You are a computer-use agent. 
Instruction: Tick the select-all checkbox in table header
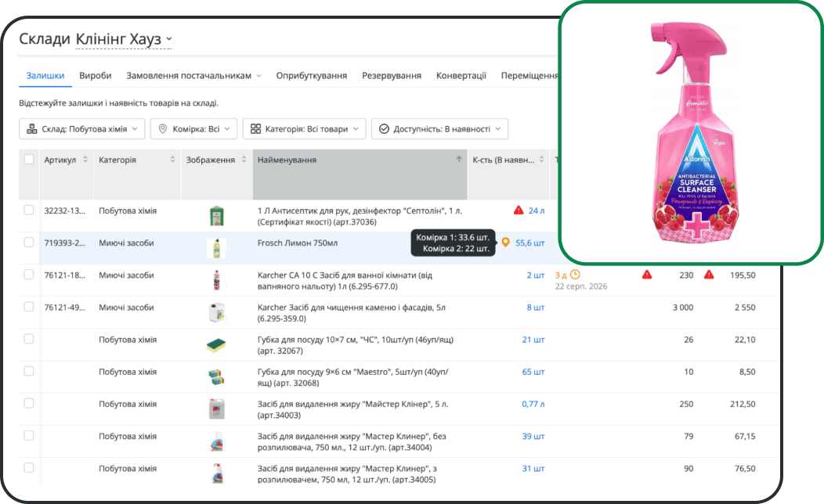(x=29, y=159)
